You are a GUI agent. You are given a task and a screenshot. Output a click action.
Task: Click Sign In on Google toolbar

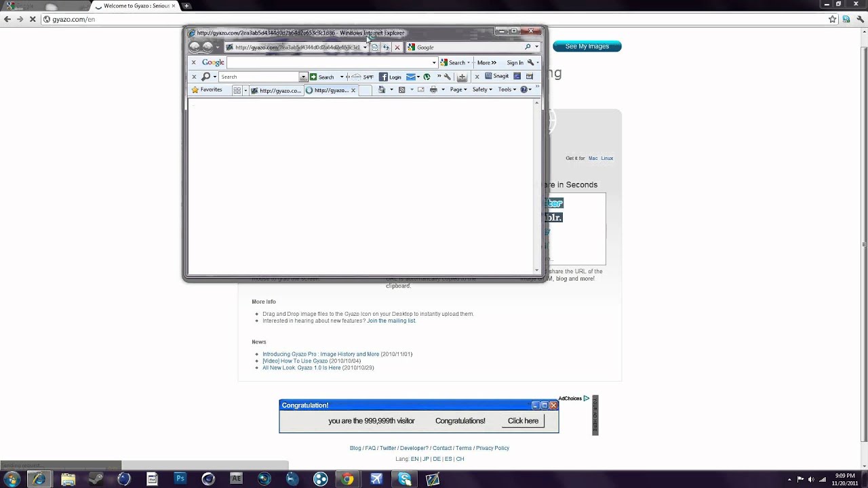[x=515, y=62]
